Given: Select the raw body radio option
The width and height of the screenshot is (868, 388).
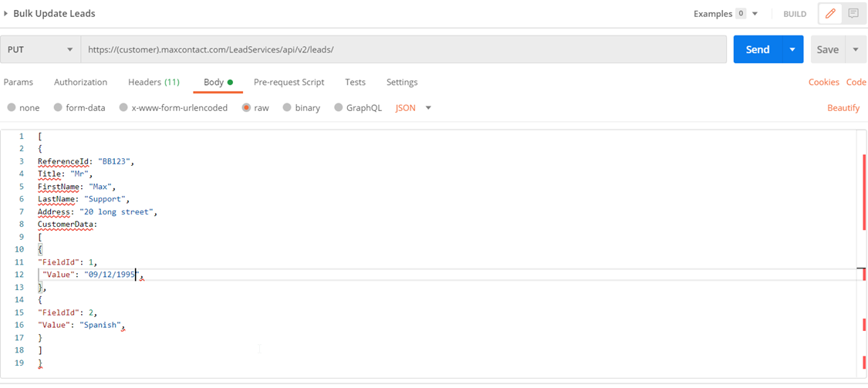Looking at the screenshot, I should [x=255, y=108].
